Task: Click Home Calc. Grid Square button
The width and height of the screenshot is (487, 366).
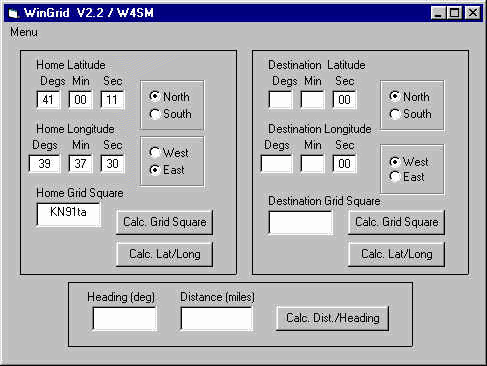Action: pyautogui.click(x=165, y=222)
